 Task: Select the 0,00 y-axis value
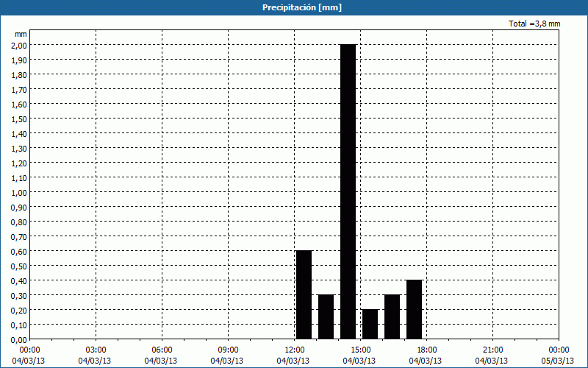[x=20, y=340]
